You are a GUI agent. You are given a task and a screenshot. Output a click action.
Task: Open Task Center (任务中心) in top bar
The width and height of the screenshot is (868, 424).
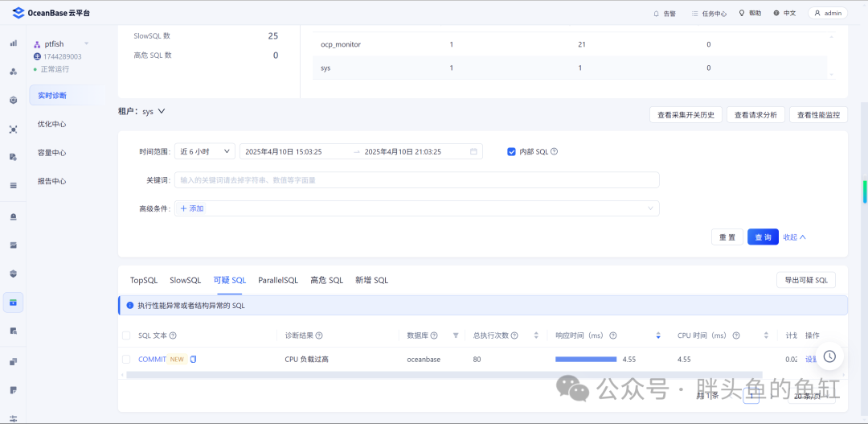click(709, 14)
